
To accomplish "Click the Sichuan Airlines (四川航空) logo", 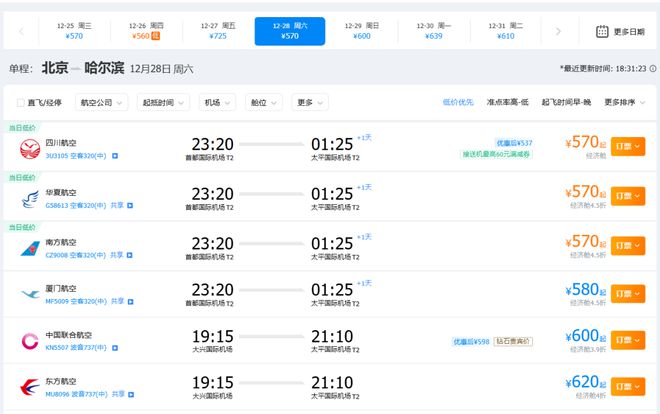I will pyautogui.click(x=30, y=149).
